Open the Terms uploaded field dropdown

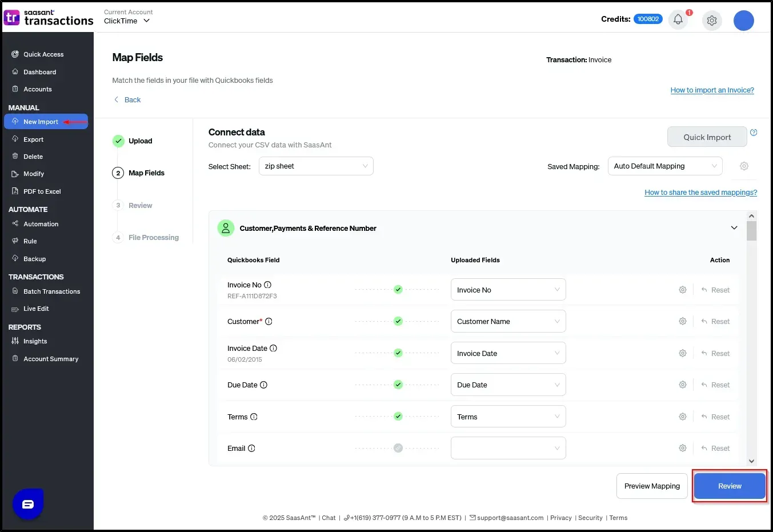click(x=508, y=417)
